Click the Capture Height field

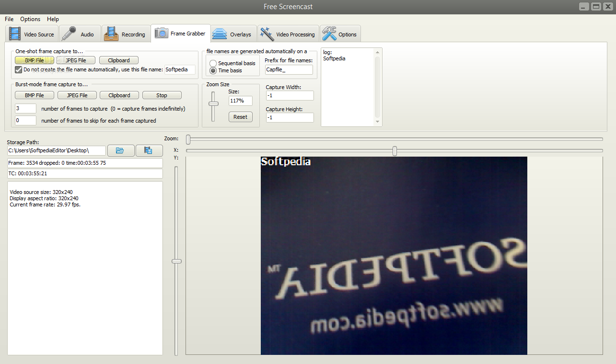290,117
